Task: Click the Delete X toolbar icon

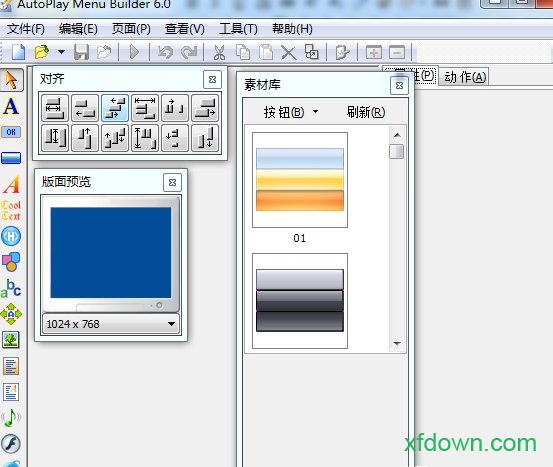Action: click(289, 53)
